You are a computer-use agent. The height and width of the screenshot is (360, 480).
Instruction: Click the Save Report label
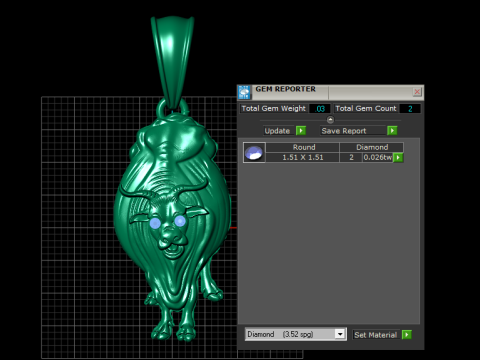point(344,131)
